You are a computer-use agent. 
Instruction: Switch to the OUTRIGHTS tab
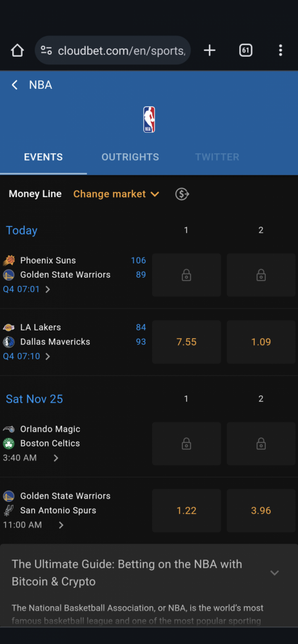point(130,157)
